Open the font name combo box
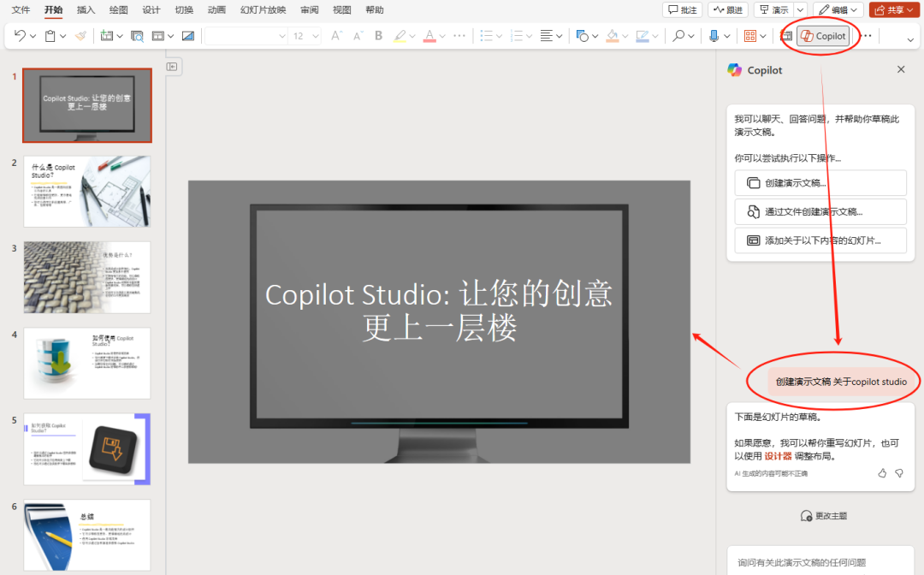The height and width of the screenshot is (575, 924). 246,36
